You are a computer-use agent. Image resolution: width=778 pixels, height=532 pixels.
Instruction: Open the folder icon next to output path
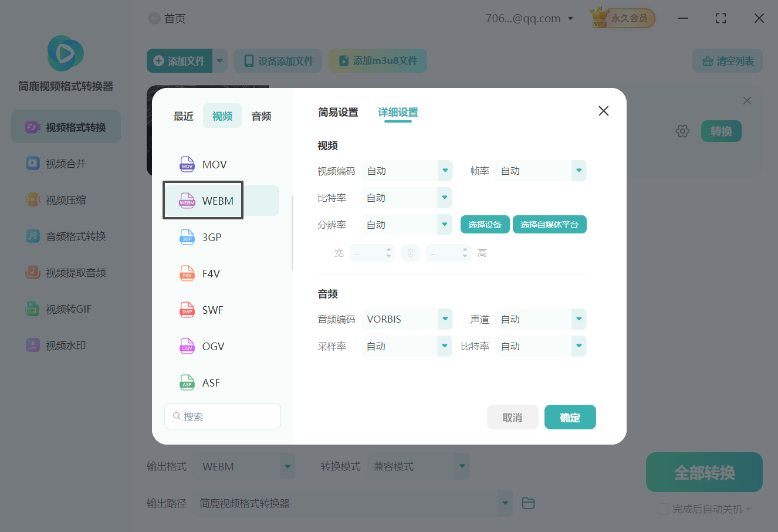(527, 503)
